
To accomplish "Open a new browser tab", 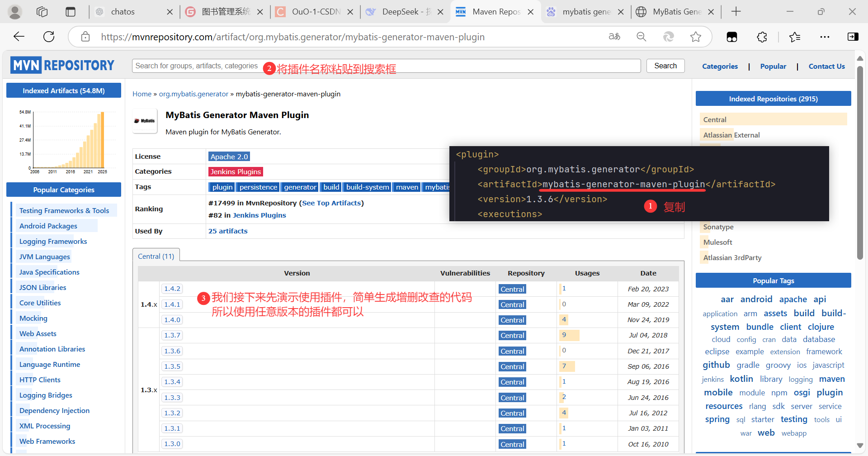I will (736, 12).
